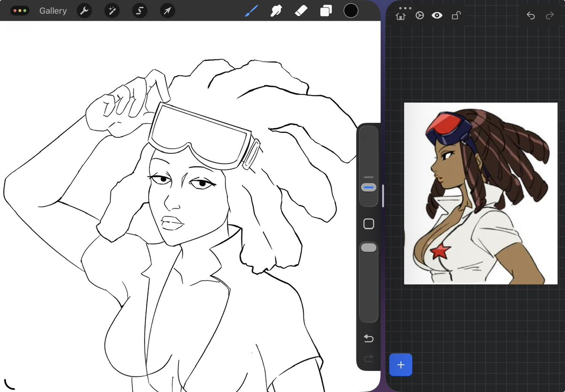
Task: Click redo arrow in reference app
Action: click(549, 16)
